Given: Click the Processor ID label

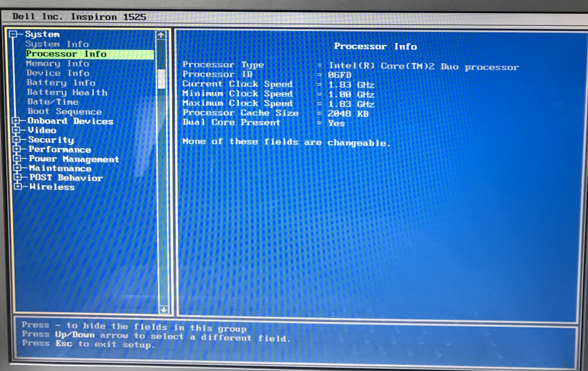Looking at the screenshot, I should (x=217, y=74).
